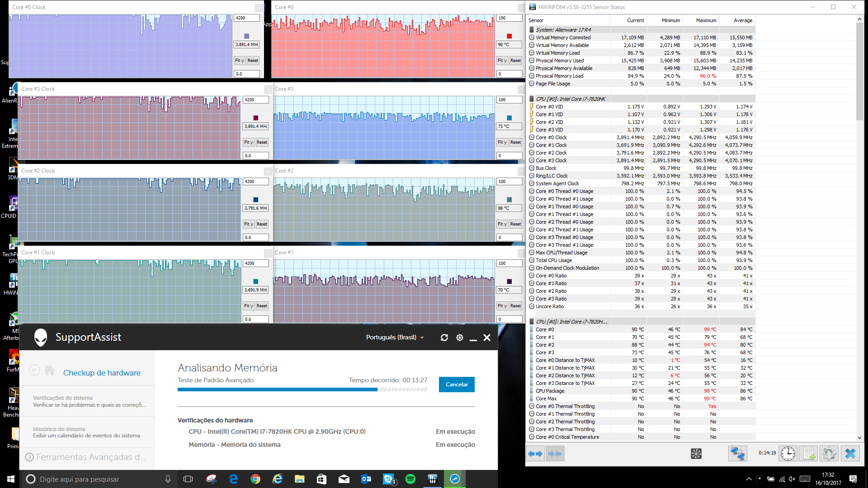This screenshot has height=488, width=868.
Task: Open remote network monitors icon in HWiNFO
Action: click(737, 454)
